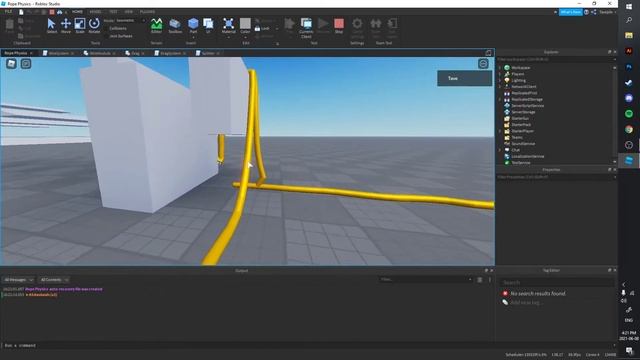Select SoundService in Explorer
This screenshot has height=360, width=640.
click(x=523, y=144)
